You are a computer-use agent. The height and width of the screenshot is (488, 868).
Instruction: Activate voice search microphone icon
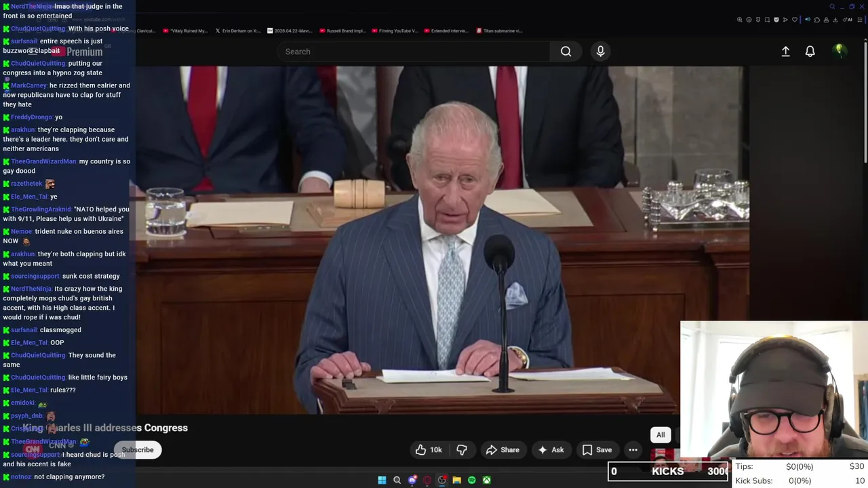[x=600, y=52]
